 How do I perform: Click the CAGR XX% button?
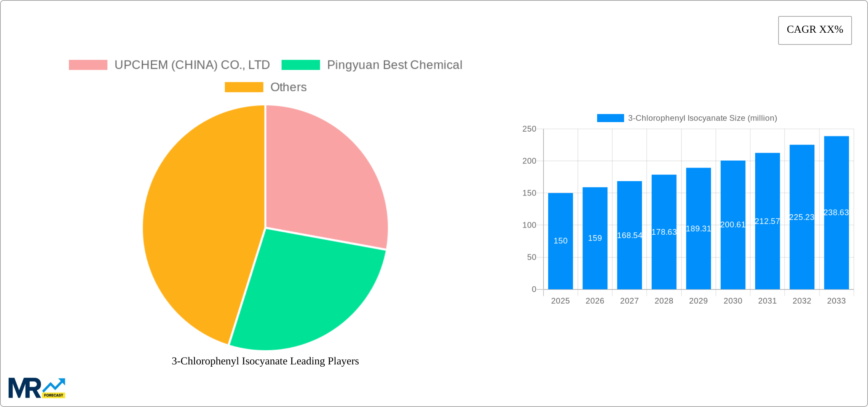tap(814, 29)
